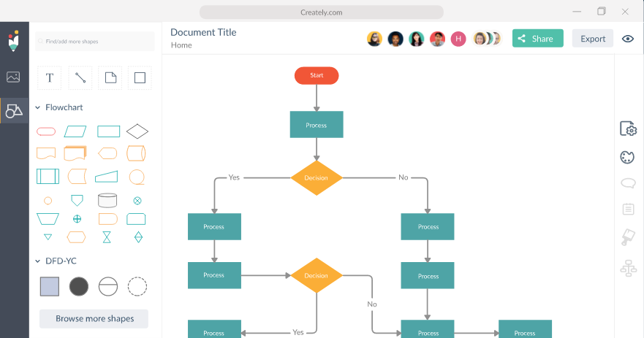Open the images panel in left sidebar
The image size is (644, 338).
pos(13,77)
